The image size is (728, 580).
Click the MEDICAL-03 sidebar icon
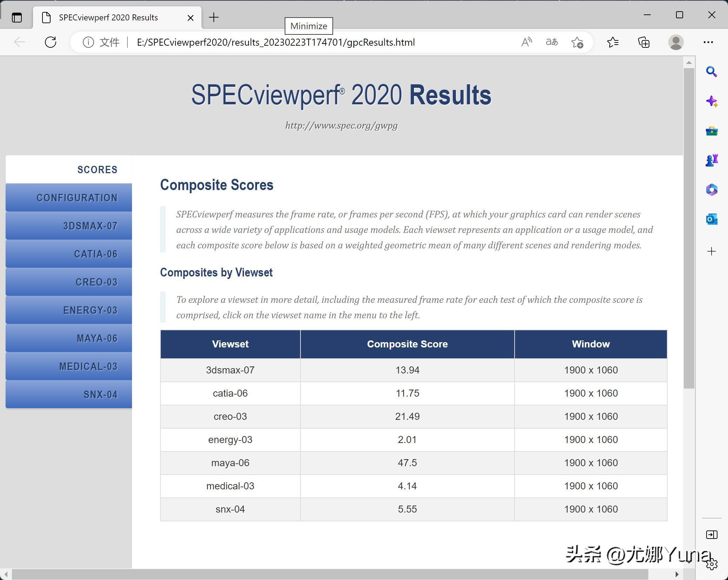(68, 366)
